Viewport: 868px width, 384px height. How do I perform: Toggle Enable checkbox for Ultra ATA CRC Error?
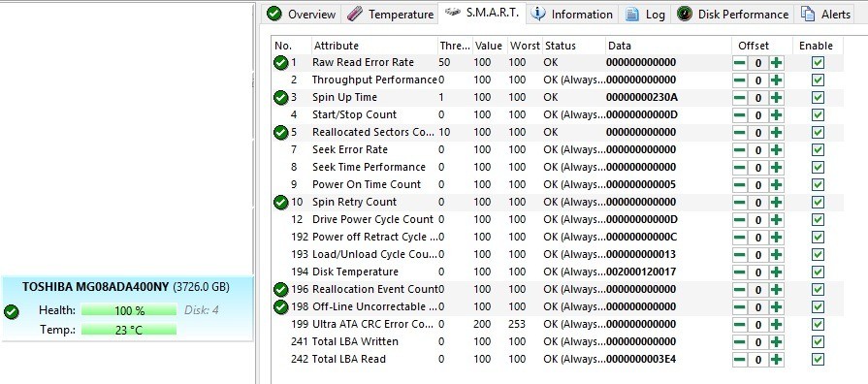(818, 324)
